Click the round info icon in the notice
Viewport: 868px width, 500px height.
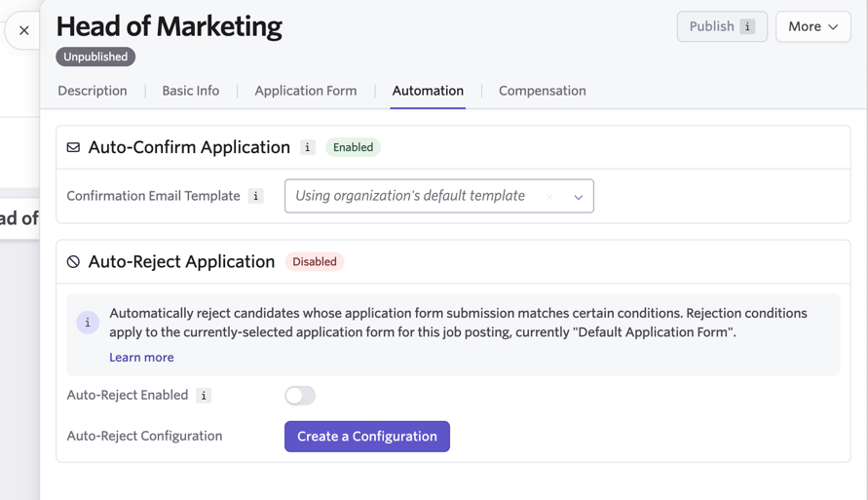[88, 323]
